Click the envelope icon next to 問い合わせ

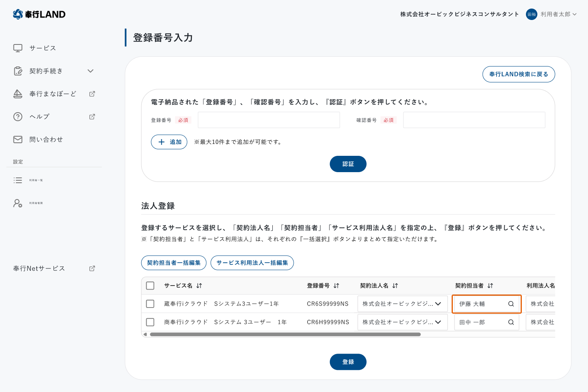(x=18, y=139)
